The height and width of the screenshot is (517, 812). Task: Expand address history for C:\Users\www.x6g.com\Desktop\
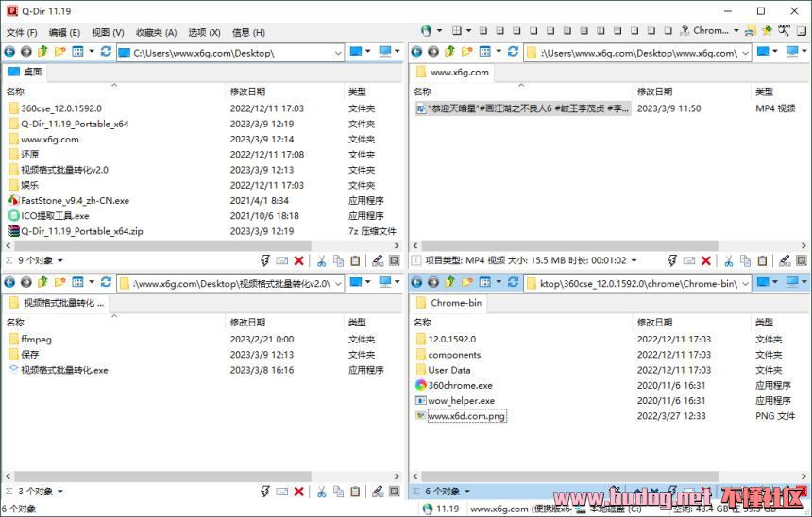[x=338, y=53]
